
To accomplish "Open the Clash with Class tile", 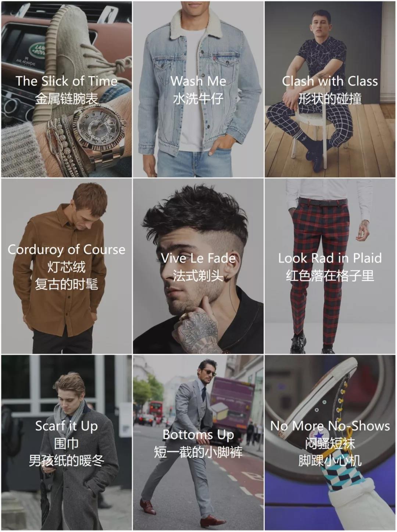I will (x=330, y=89).
